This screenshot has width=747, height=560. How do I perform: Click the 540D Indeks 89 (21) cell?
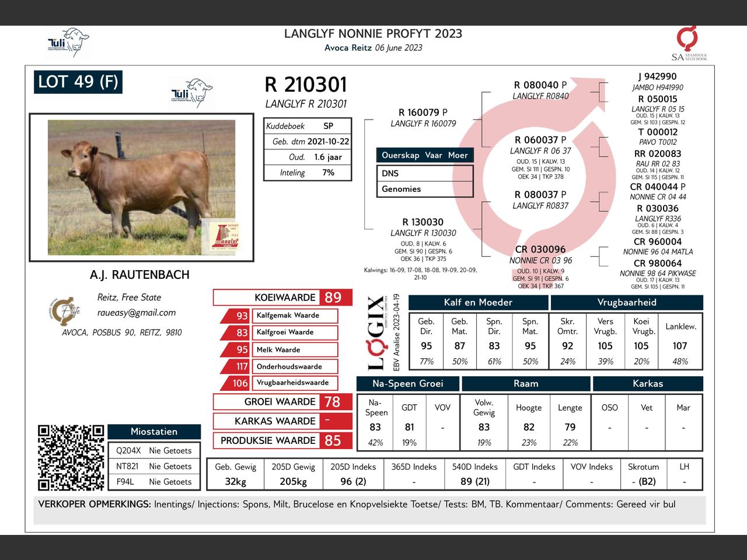[474, 474]
